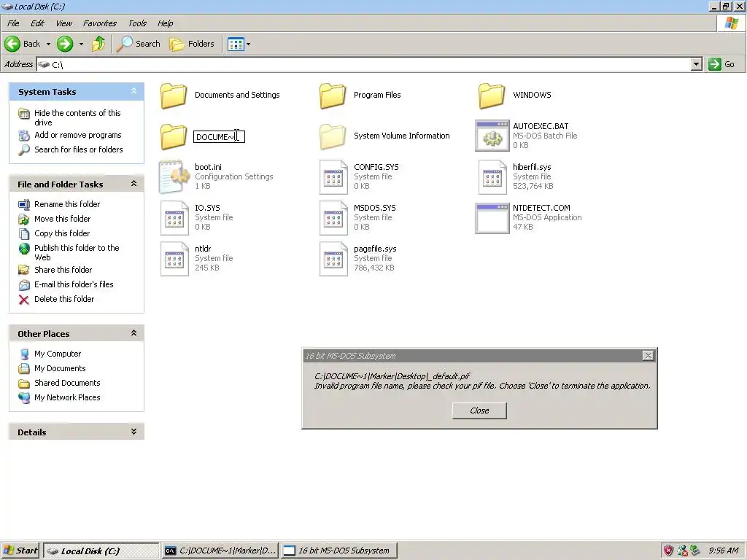Image resolution: width=747 pixels, height=560 pixels.
Task: Select the MSDOS.SYS file icon
Action: 333,218
